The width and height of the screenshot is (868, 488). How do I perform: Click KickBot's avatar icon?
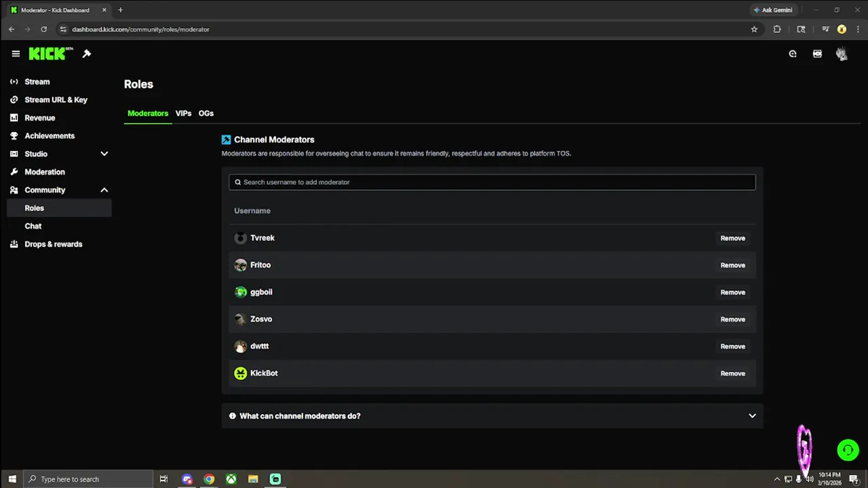(241, 373)
